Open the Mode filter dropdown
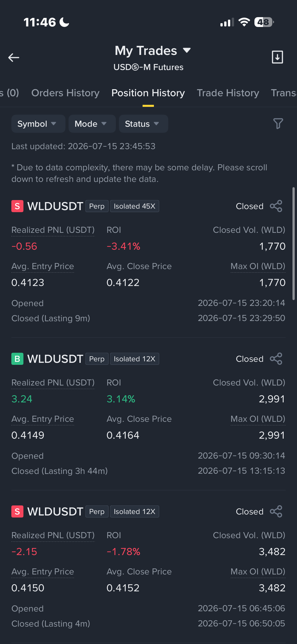 pyautogui.click(x=92, y=124)
